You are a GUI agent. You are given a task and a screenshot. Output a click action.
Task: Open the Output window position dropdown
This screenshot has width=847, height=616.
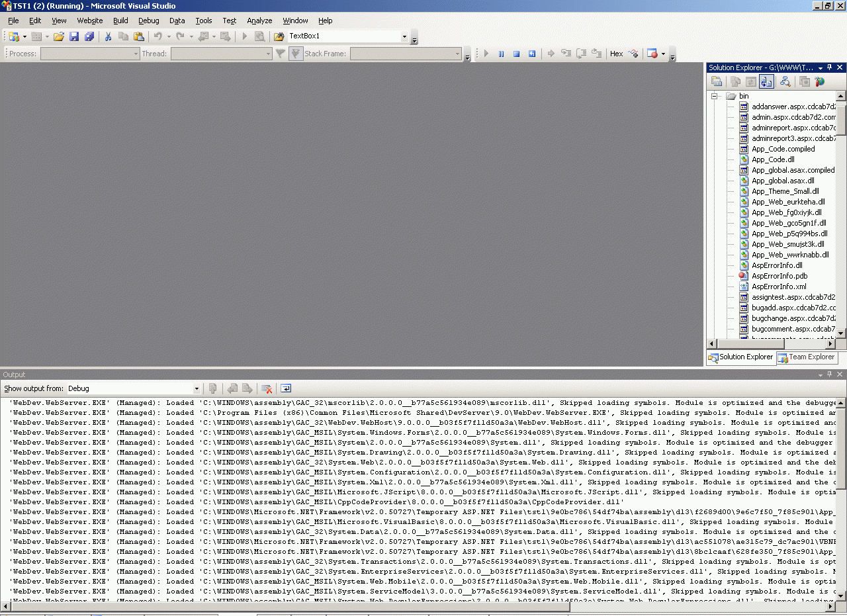[x=821, y=374]
